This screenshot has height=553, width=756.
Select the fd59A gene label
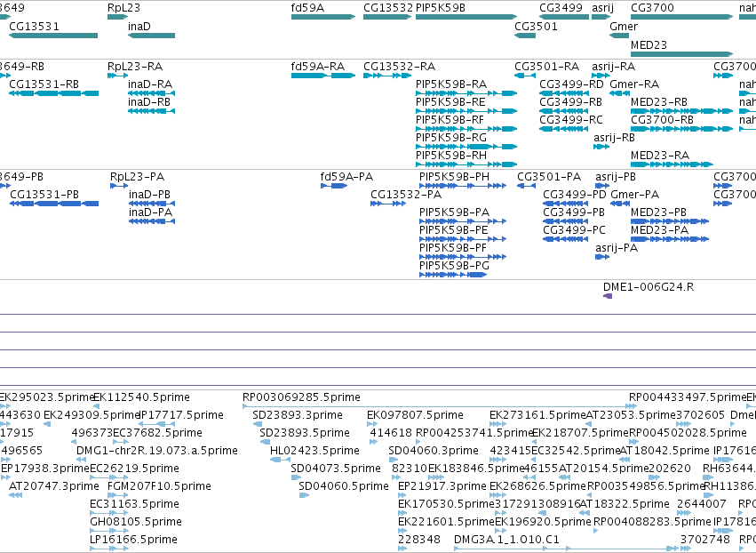coord(307,8)
